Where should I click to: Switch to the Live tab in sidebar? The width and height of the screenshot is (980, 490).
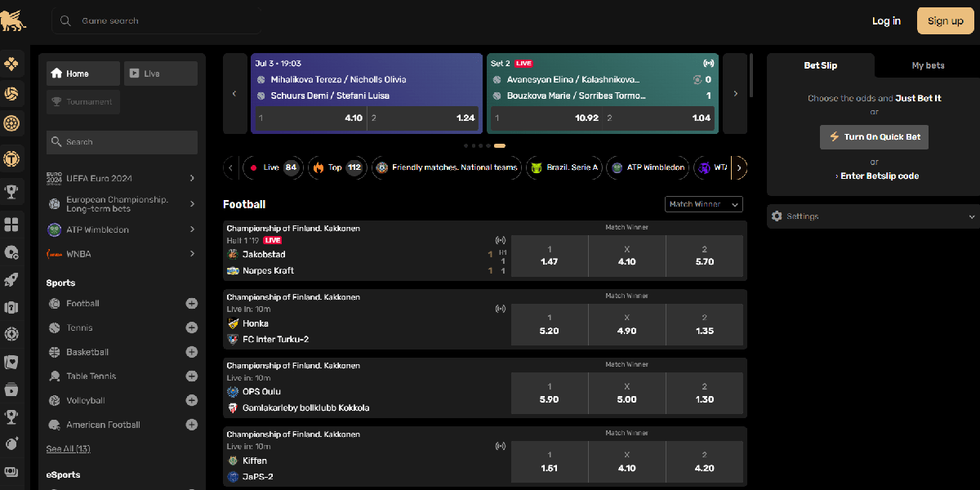pos(160,73)
